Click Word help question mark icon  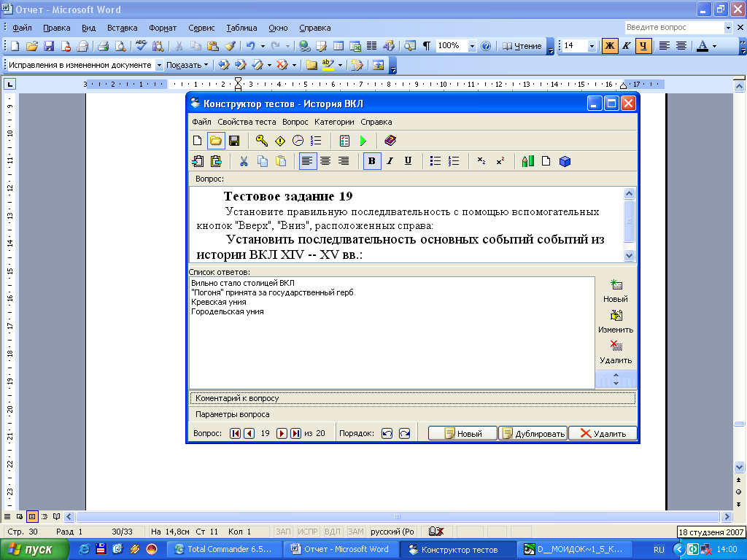[x=486, y=46]
